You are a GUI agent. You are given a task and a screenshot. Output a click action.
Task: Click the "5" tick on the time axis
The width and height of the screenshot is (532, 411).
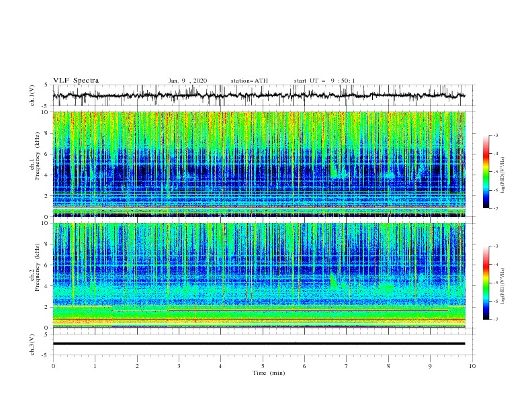coord(263,366)
